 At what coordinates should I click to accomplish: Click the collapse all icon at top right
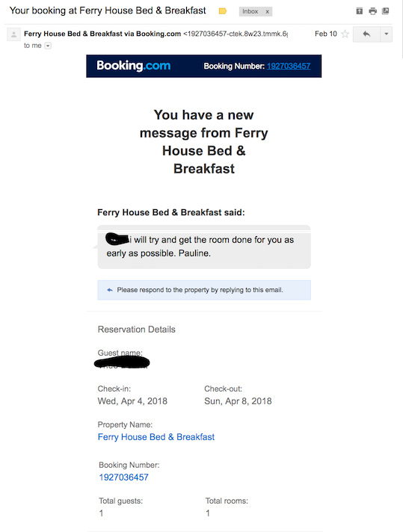tap(360, 11)
